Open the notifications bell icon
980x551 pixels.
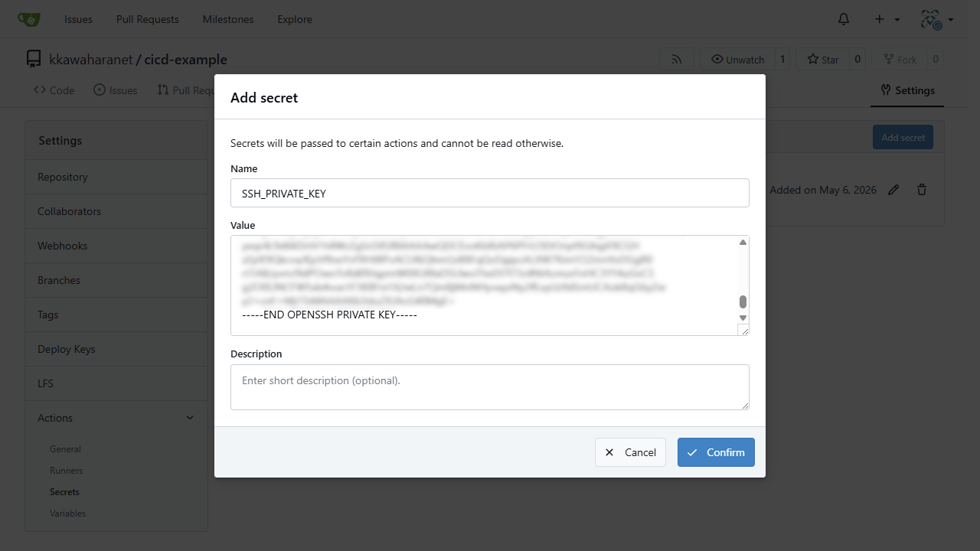point(844,19)
